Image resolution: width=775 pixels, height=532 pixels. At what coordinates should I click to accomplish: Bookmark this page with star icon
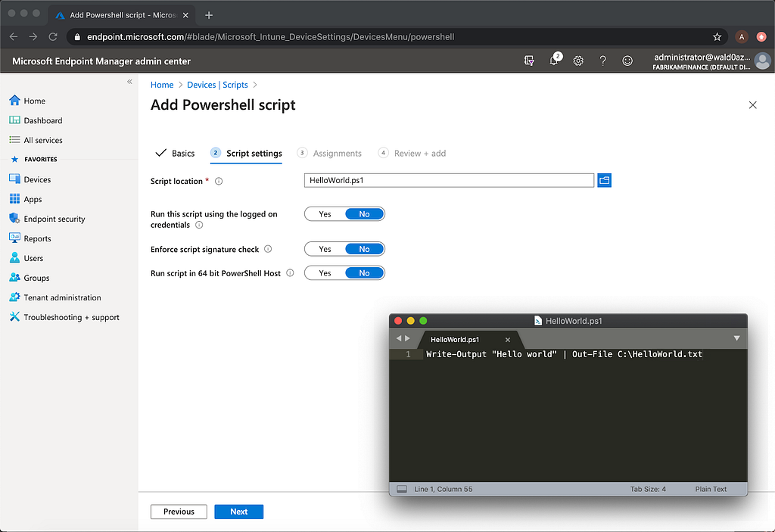pos(717,37)
